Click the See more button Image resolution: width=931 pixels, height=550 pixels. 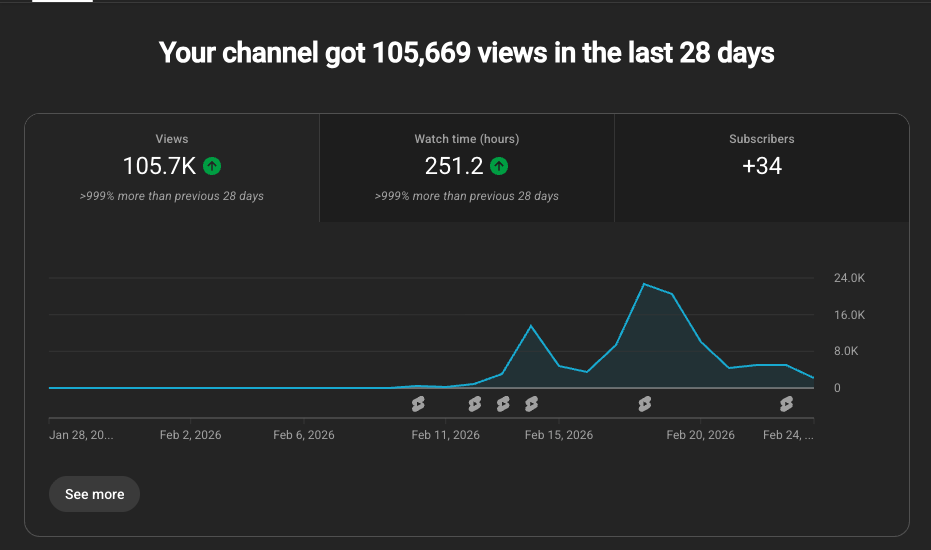point(94,494)
